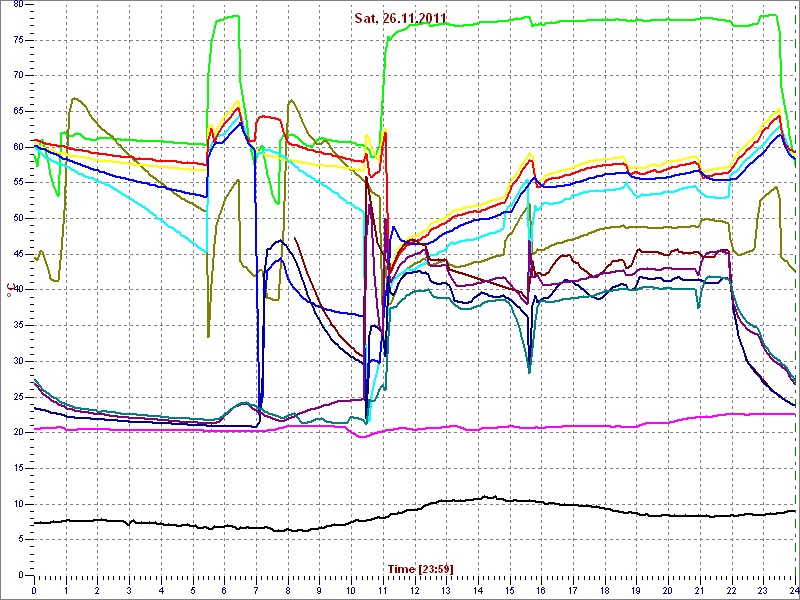Click hour 11 on the time axis
Image resolution: width=800 pixels, height=600 pixels.
point(383,590)
